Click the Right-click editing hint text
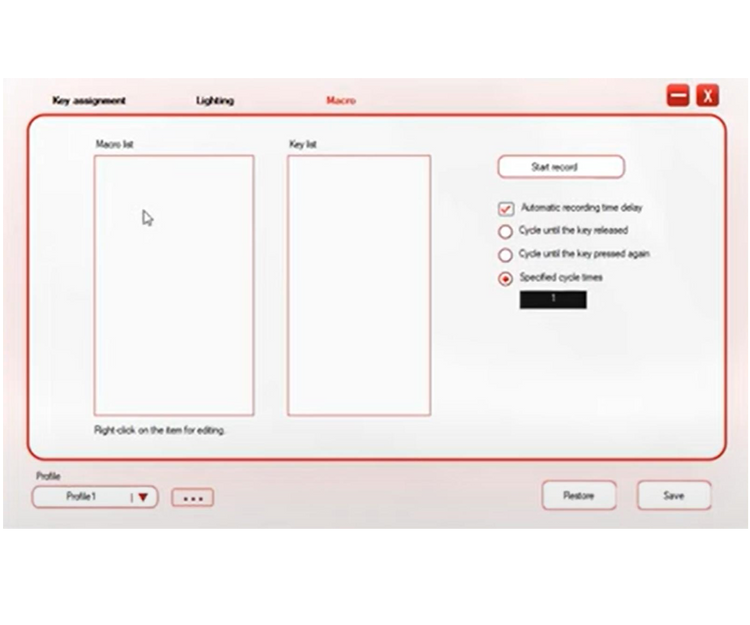This screenshot has height=625, width=750. [x=160, y=430]
